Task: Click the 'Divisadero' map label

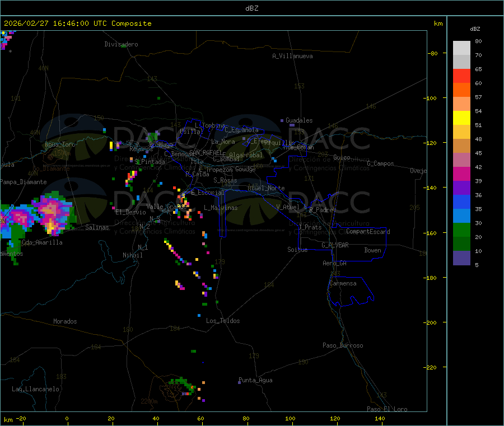Action: tap(121, 44)
